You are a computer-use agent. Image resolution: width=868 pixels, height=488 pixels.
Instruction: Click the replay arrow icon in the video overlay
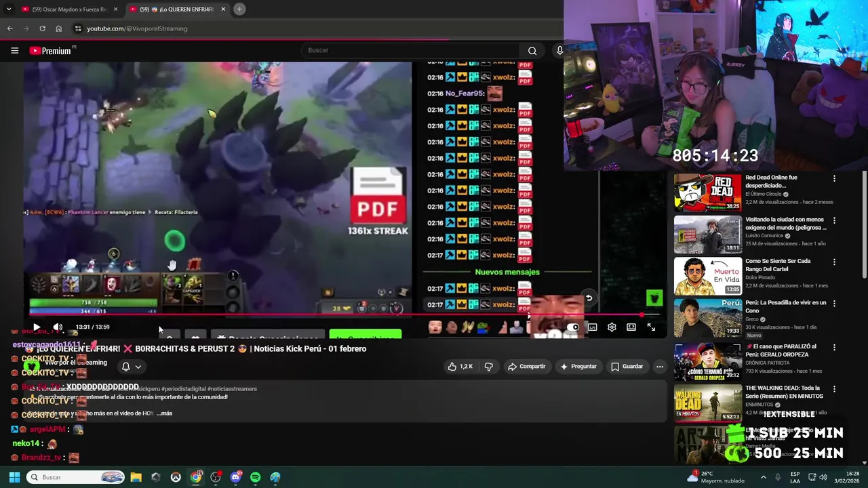point(589,298)
